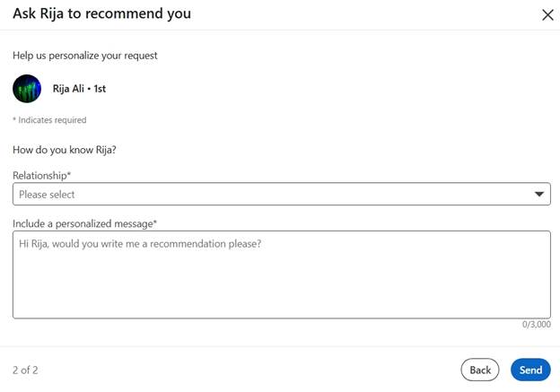Click the 0/3,000 character counter
This screenshot has height=392, width=560.
pos(536,324)
